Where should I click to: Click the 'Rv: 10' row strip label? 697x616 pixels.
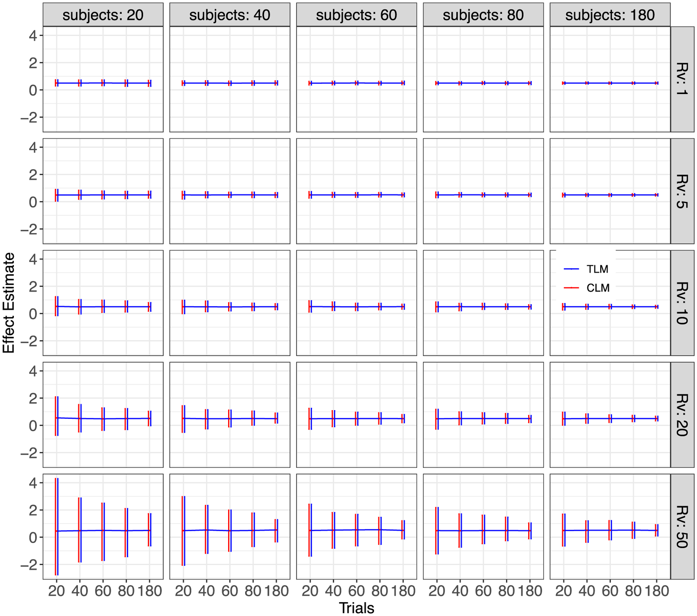(682, 303)
